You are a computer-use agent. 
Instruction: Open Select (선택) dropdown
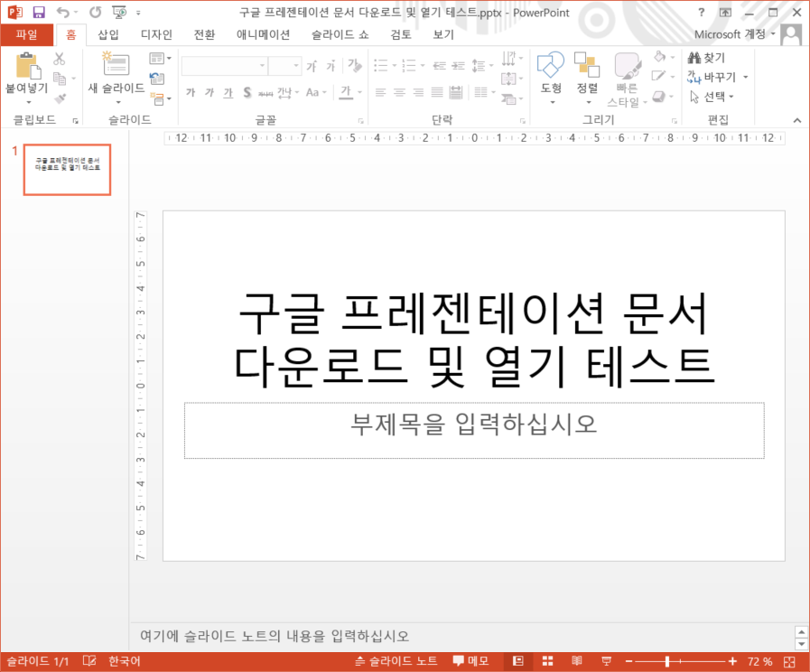coord(712,97)
